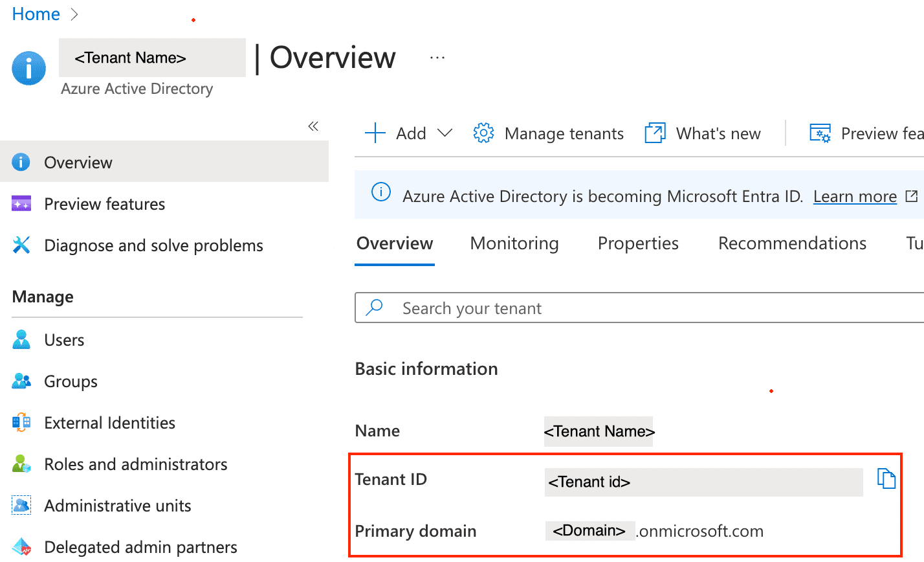The image size is (924, 562).
Task: Click the Primary domain label
Action: pos(415,532)
